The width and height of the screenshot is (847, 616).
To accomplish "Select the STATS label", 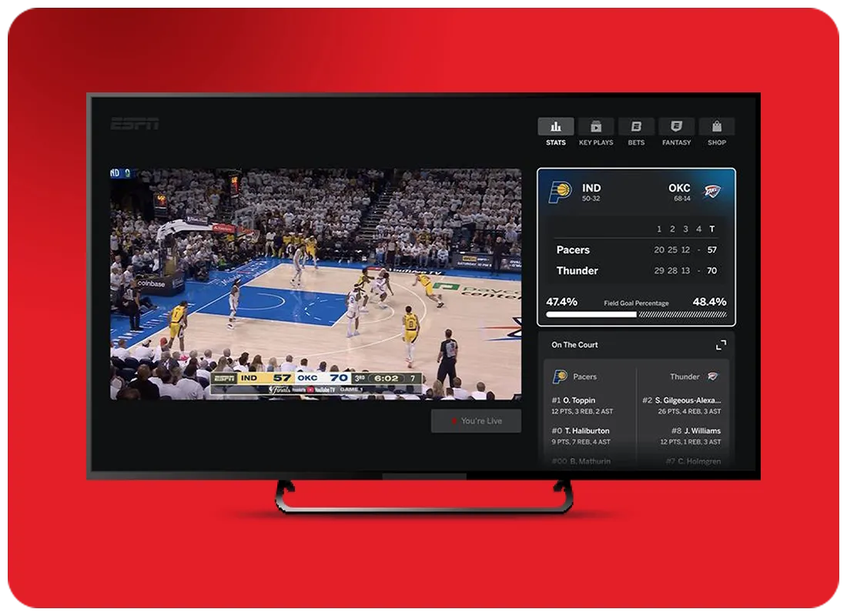I will point(555,142).
